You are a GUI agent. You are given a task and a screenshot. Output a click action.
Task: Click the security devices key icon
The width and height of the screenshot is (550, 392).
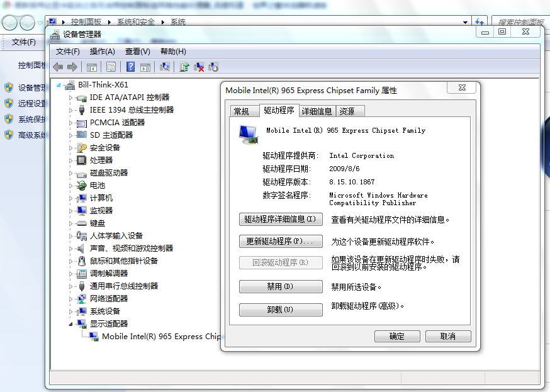pos(81,148)
